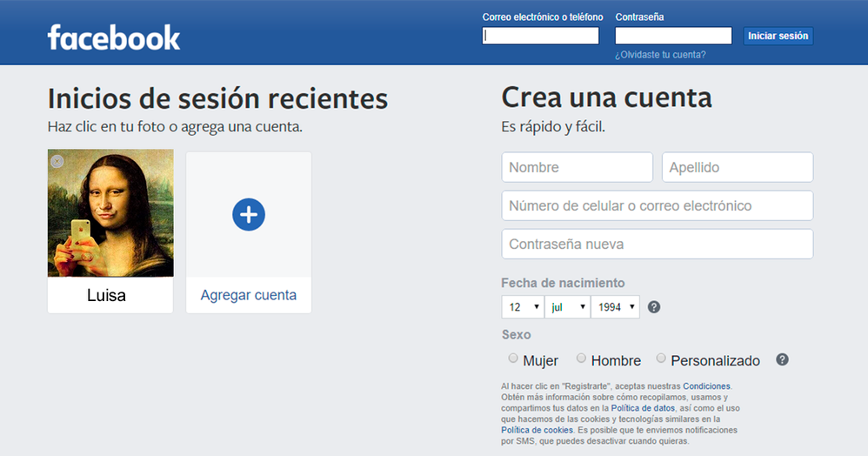
Task: Click the name Luisa under the photo
Action: (106, 295)
